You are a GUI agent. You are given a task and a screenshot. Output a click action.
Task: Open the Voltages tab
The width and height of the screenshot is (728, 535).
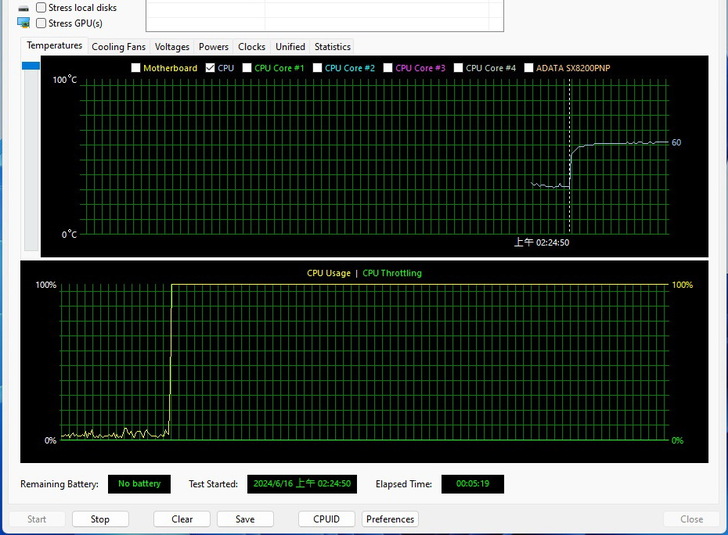pyautogui.click(x=172, y=46)
